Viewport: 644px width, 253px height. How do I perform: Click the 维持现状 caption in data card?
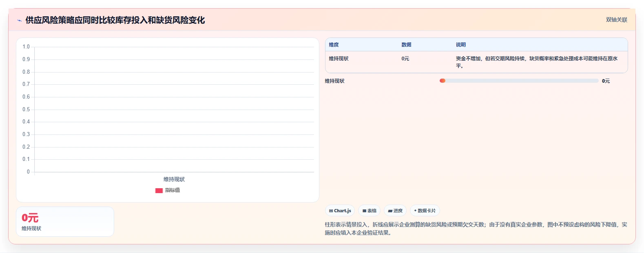pyautogui.click(x=31, y=229)
